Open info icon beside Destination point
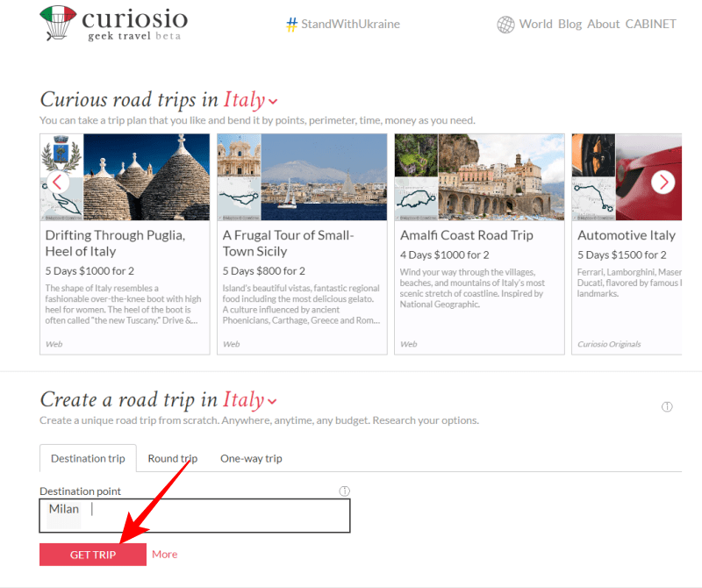 (x=344, y=491)
